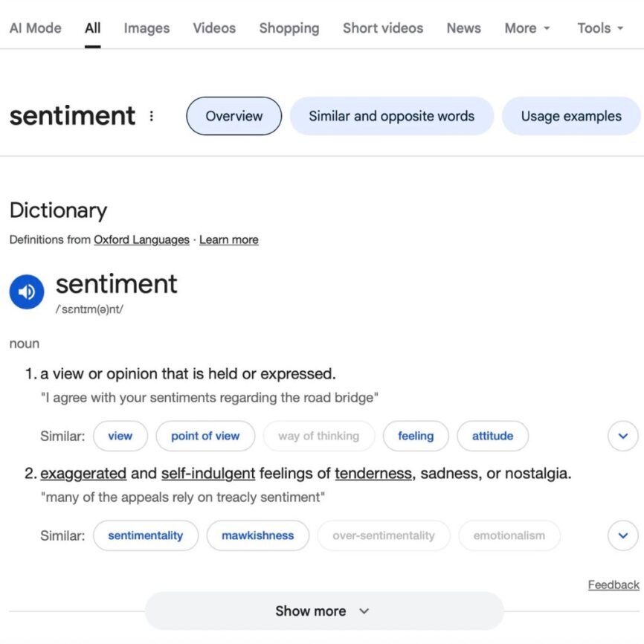
Task: Select Similar and opposite words chip
Action: tap(391, 116)
